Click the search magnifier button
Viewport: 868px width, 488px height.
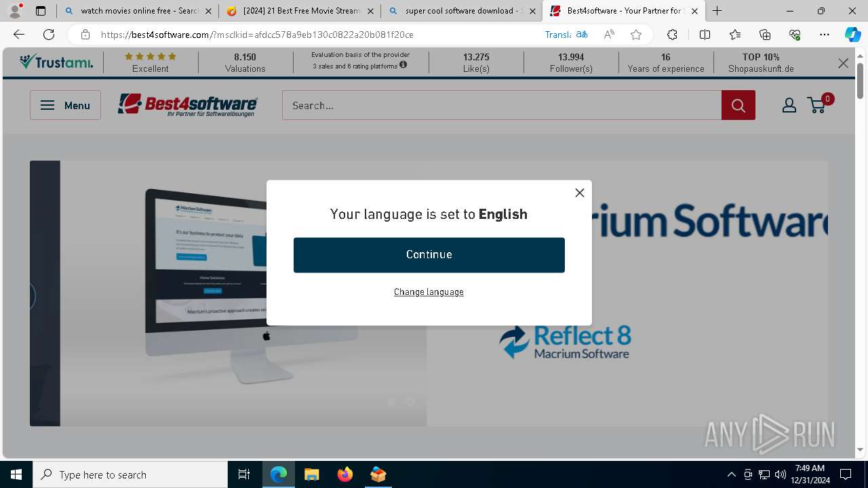pos(738,105)
